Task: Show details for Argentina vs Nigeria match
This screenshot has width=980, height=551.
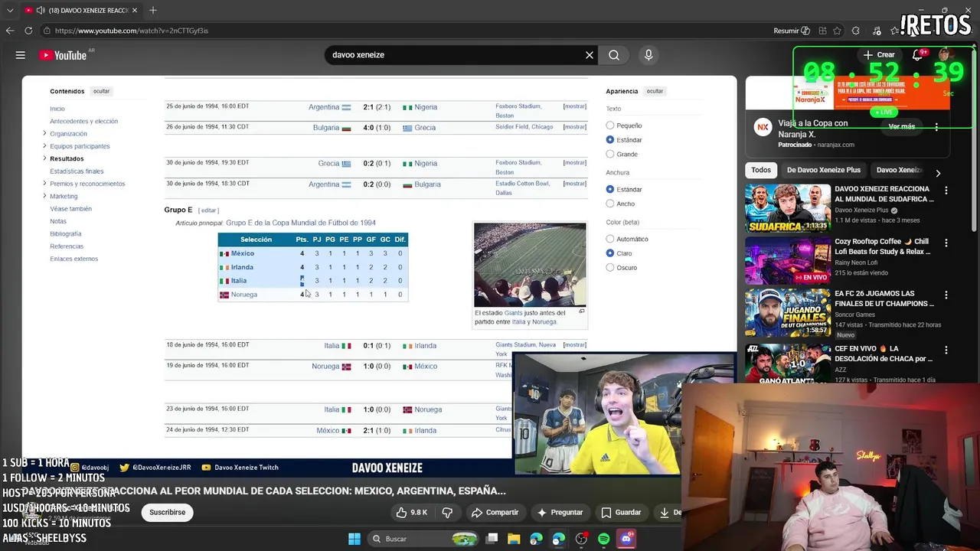Action: tap(574, 107)
